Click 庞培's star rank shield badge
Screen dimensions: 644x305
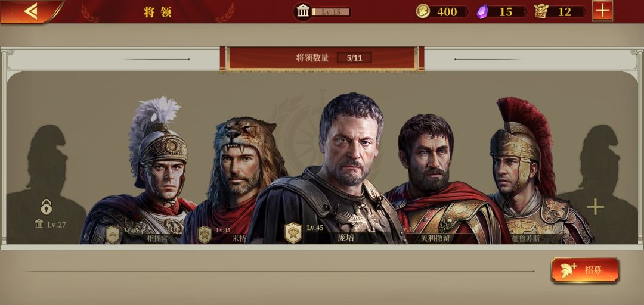pyautogui.click(x=293, y=233)
